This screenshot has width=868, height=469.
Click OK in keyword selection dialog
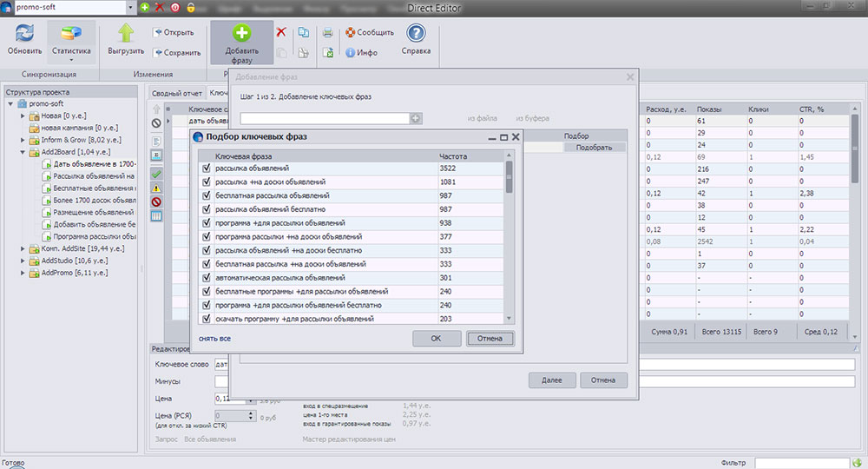coord(436,339)
